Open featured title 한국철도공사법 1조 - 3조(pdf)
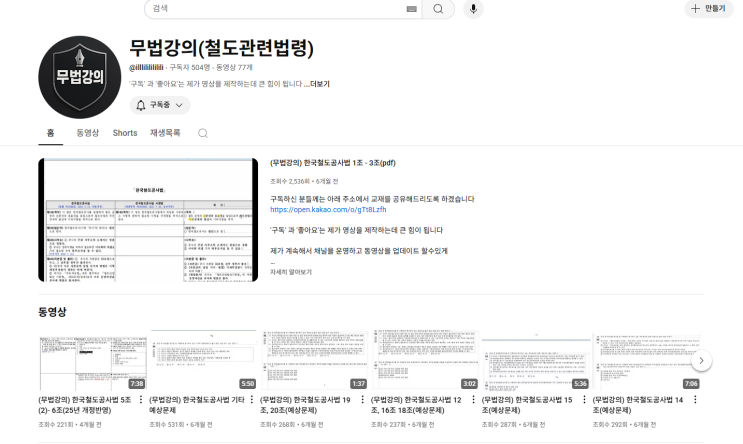This screenshot has width=743, height=444. [x=333, y=163]
